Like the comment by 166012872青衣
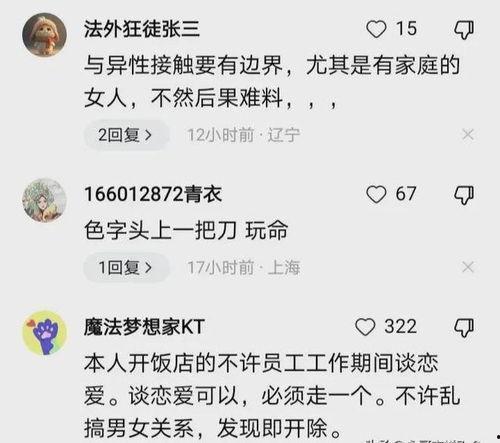Image resolution: width=500 pixels, height=443 pixels. coord(376,194)
